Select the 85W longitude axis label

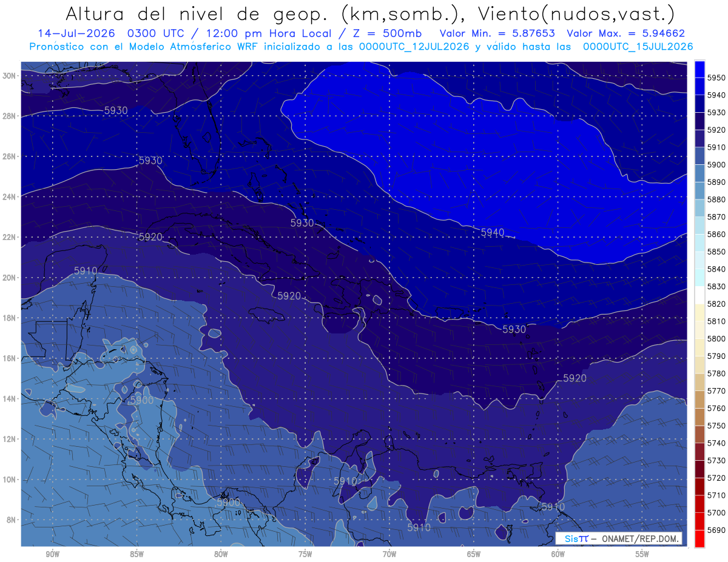pos(136,555)
